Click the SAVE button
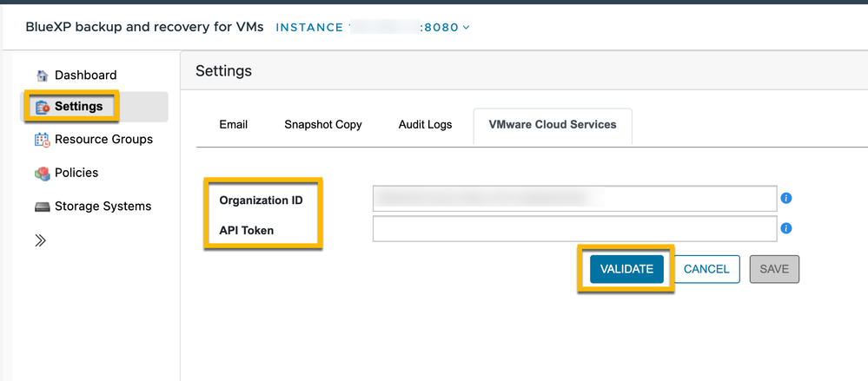Screen dimensions: 868x381 774,269
